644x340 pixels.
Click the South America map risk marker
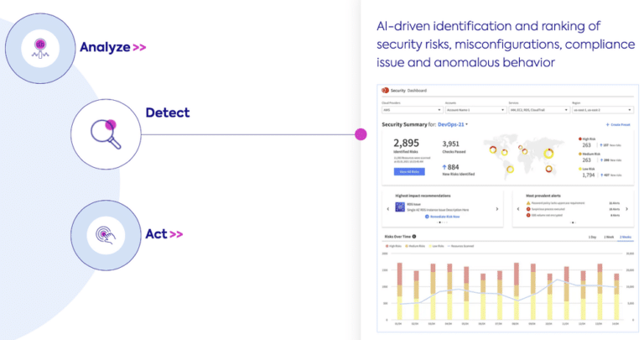(x=510, y=169)
